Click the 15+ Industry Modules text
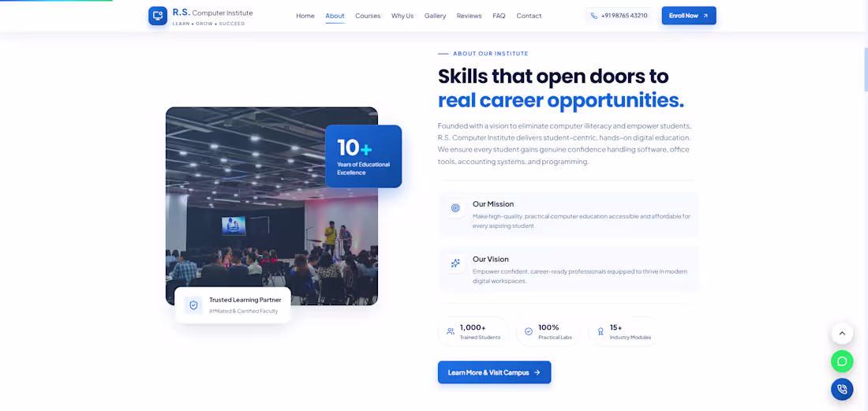 [x=630, y=332]
